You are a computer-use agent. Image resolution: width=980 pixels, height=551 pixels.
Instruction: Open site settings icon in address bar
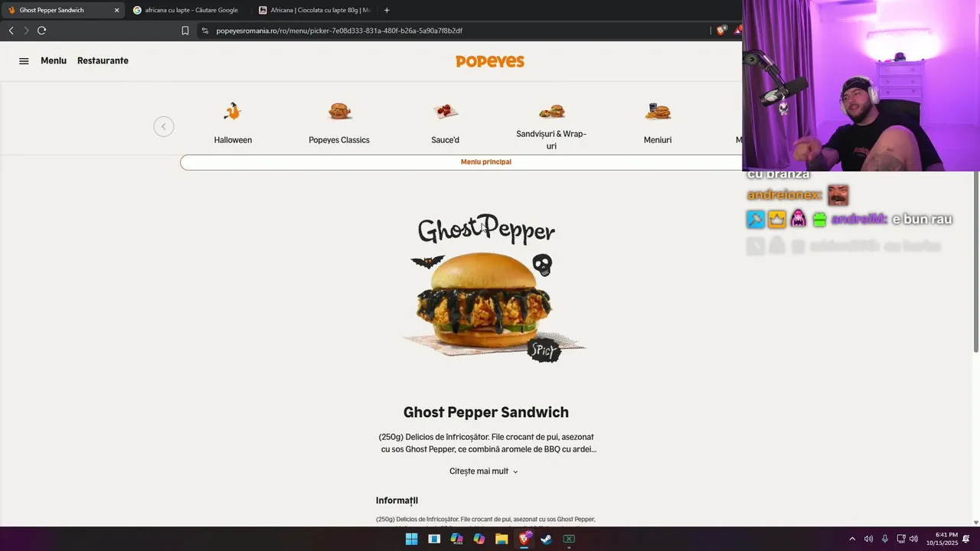click(204, 31)
